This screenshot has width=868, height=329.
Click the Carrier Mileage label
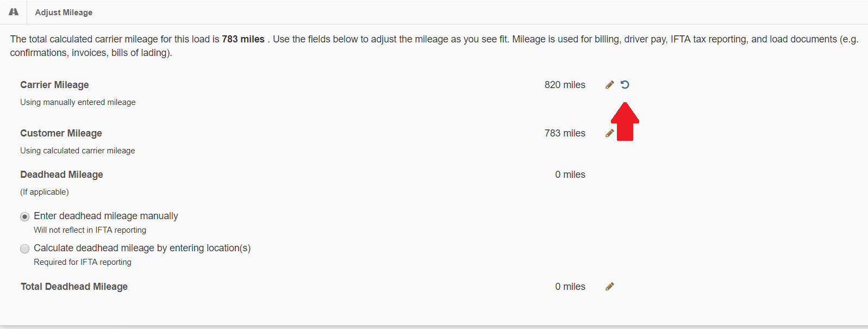tap(54, 85)
